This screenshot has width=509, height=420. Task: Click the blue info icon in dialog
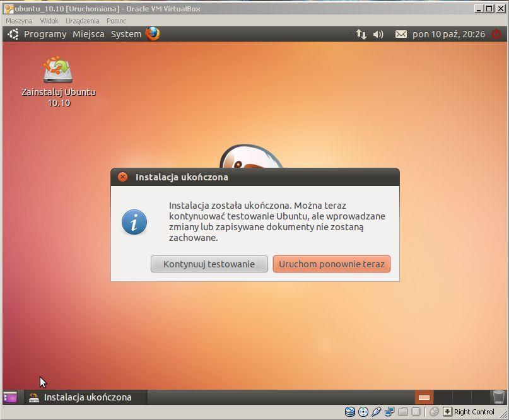point(134,222)
